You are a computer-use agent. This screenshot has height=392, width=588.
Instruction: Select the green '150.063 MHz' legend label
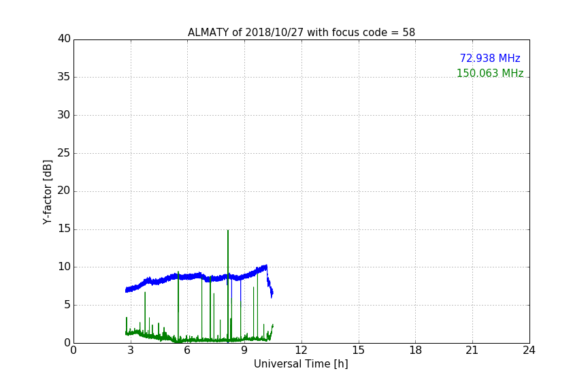pos(490,73)
